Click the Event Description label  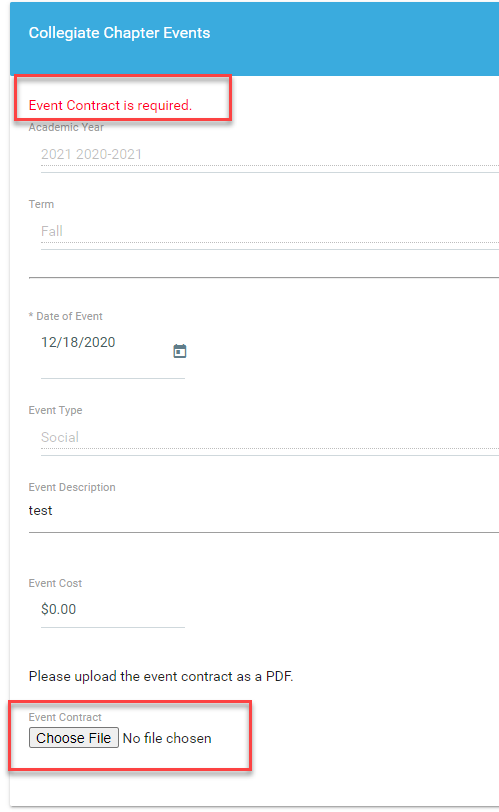pyautogui.click(x=72, y=487)
